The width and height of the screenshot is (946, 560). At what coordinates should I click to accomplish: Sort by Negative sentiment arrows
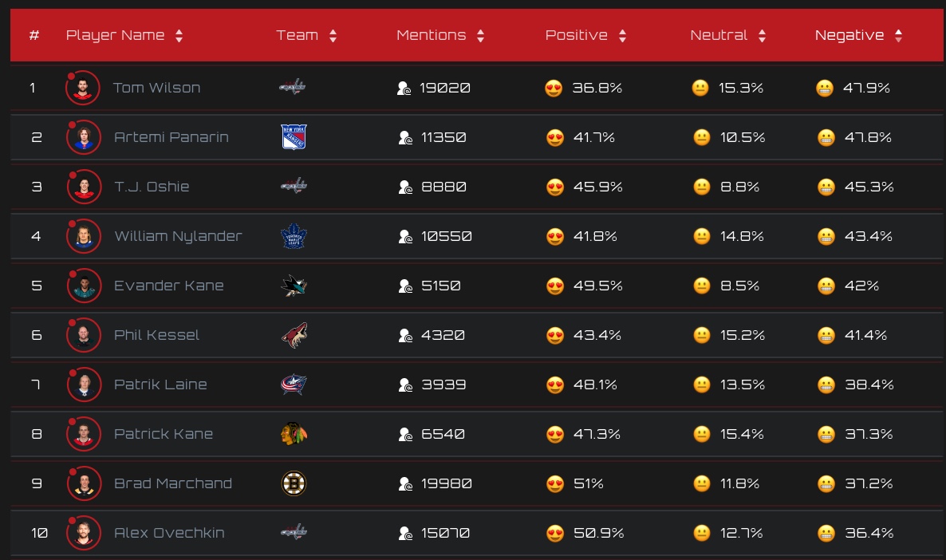[x=898, y=36]
